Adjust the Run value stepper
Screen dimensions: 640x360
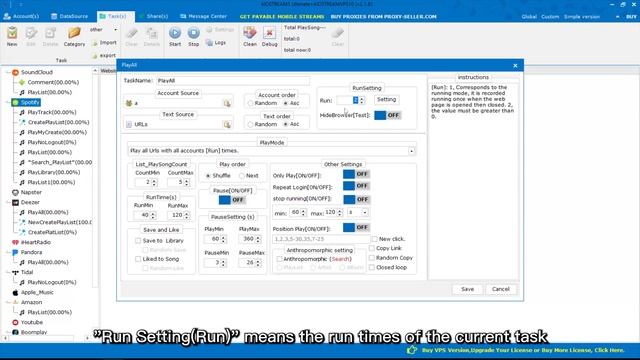click(x=362, y=100)
